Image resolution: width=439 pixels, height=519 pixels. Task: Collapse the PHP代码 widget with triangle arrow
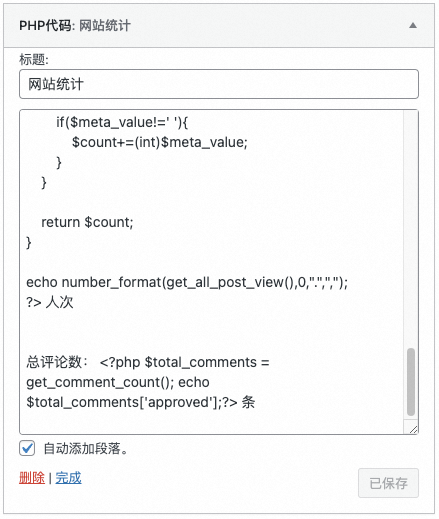(x=413, y=25)
